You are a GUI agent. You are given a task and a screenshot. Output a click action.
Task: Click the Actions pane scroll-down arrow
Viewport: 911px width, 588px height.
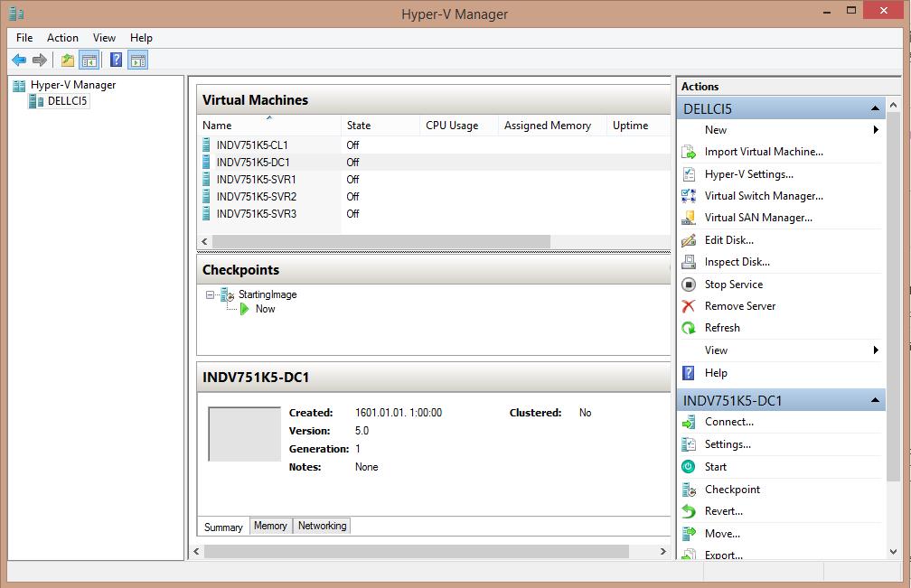pos(894,552)
